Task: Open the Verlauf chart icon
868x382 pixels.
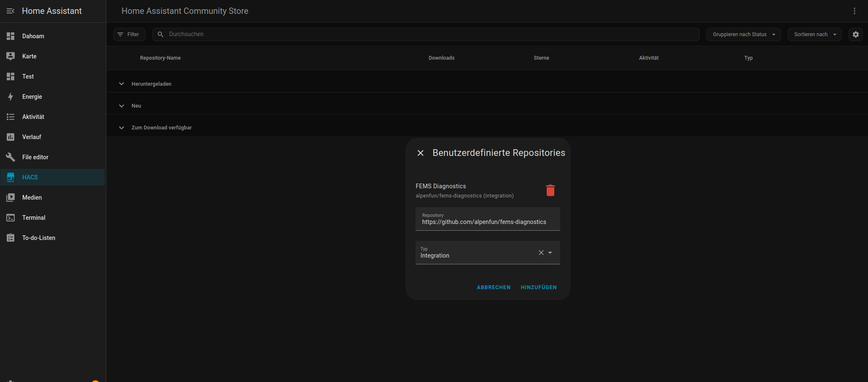Action: point(11,137)
